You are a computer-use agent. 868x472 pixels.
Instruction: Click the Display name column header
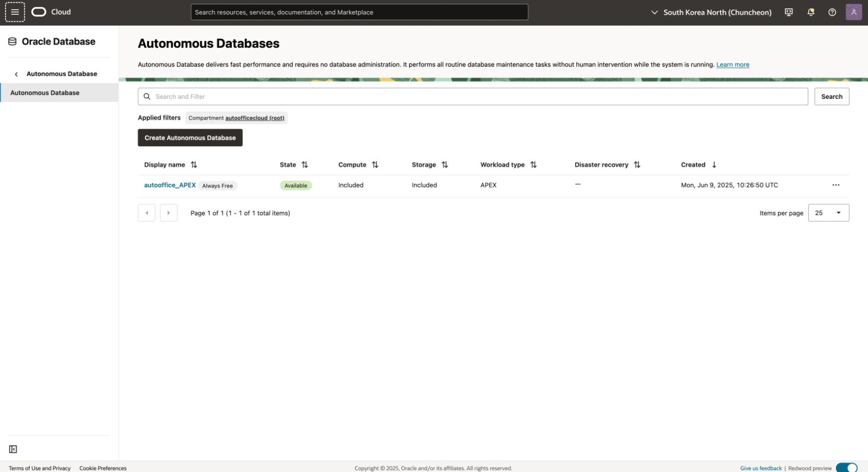pos(165,165)
